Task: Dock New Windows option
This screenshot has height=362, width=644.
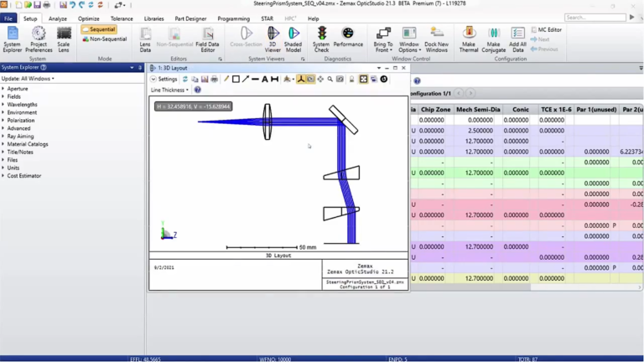Action: point(436,39)
